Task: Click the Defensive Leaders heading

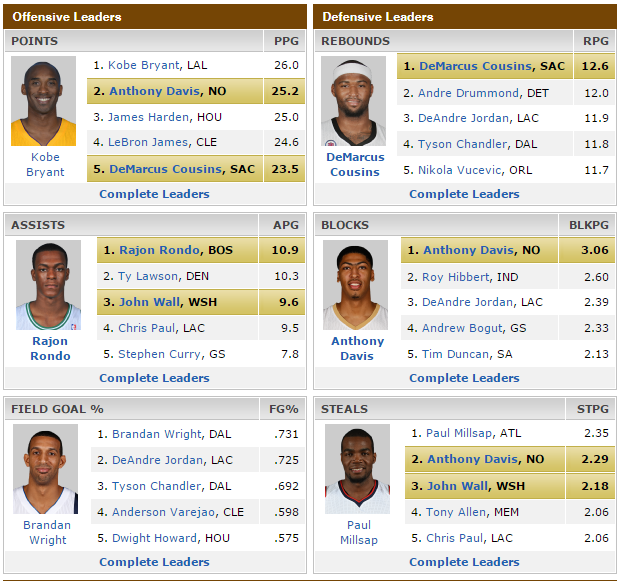Action: [x=378, y=17]
